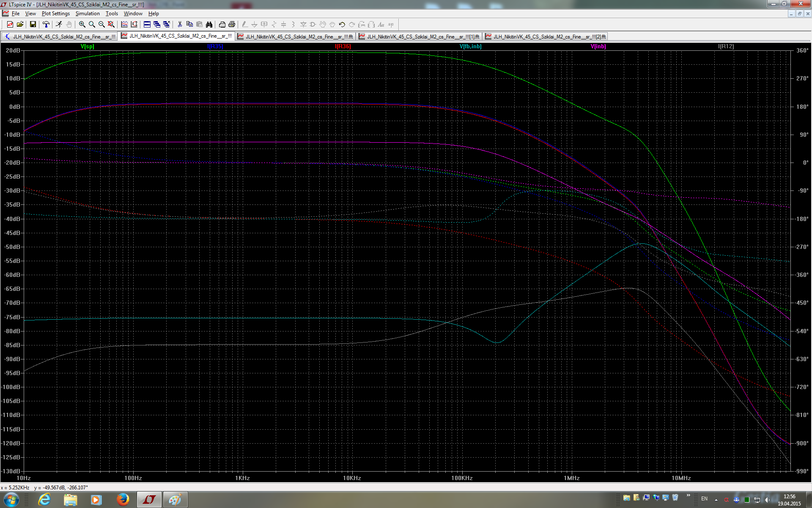Click the I(R36) trace label
Viewport: 812px width, 508px height.
point(343,46)
